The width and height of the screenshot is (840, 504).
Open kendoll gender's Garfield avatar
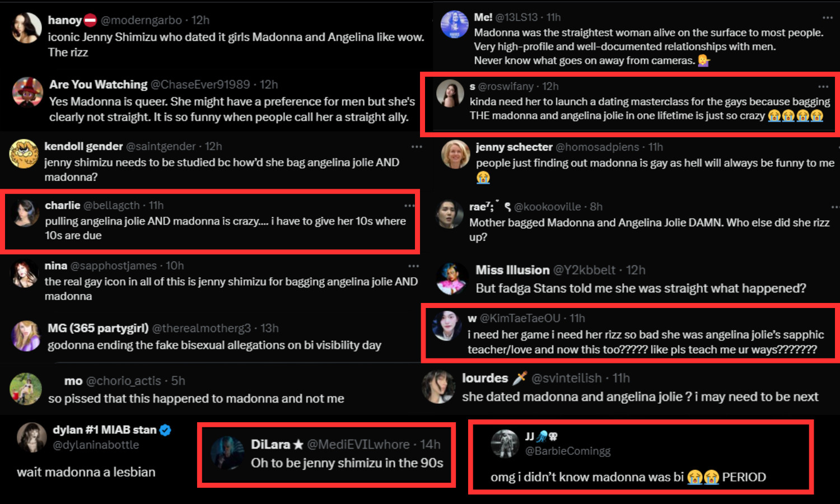click(x=24, y=154)
